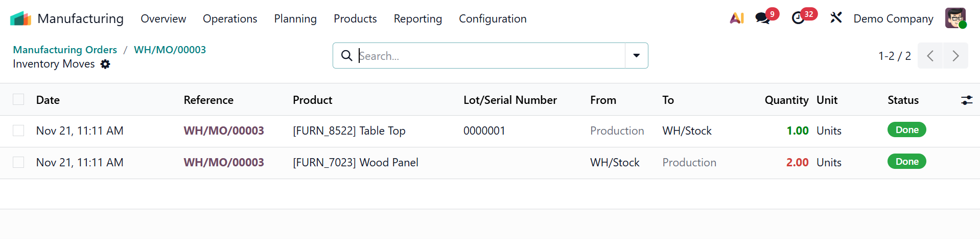Click the Inventory Moves gear icon
Image resolution: width=980 pixels, height=239 pixels.
pyautogui.click(x=105, y=64)
